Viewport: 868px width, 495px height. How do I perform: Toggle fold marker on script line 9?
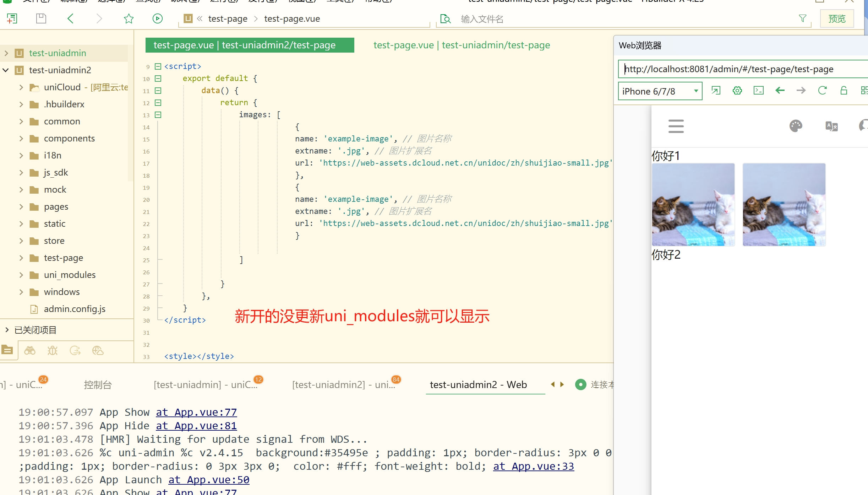[x=158, y=66]
